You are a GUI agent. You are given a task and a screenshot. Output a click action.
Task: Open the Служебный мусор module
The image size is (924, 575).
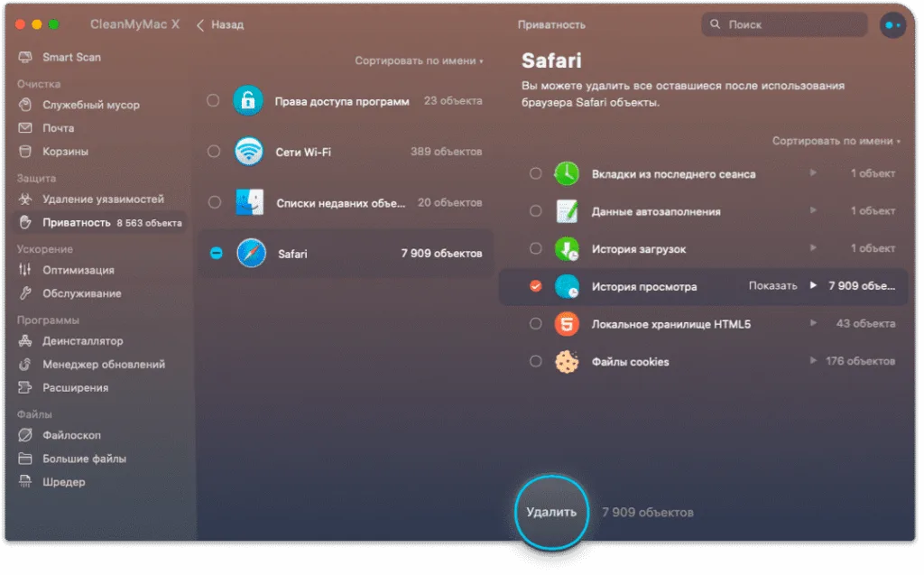(x=91, y=105)
